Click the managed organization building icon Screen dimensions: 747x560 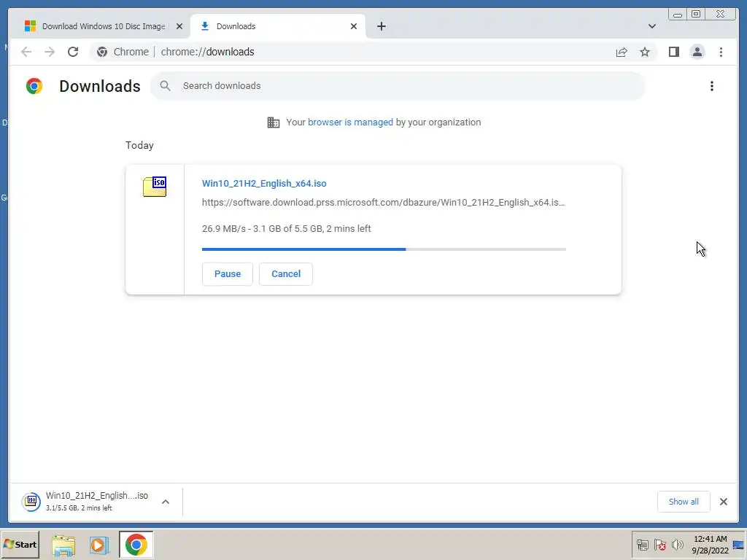274,122
